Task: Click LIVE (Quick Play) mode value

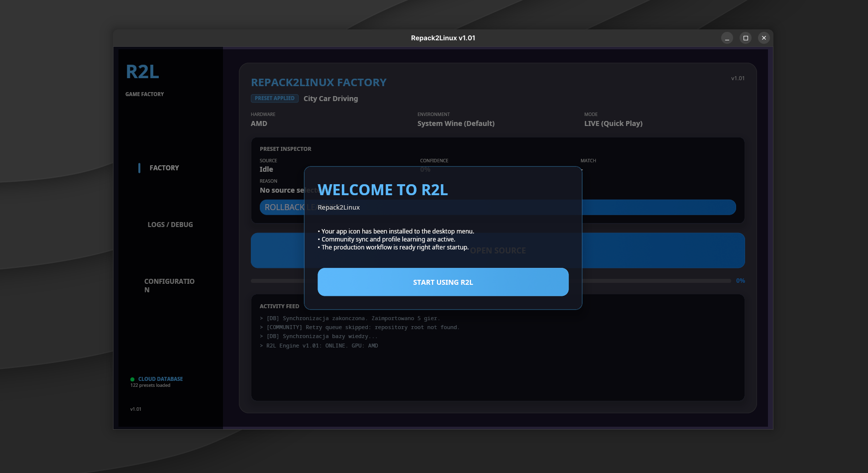Action: tap(613, 123)
